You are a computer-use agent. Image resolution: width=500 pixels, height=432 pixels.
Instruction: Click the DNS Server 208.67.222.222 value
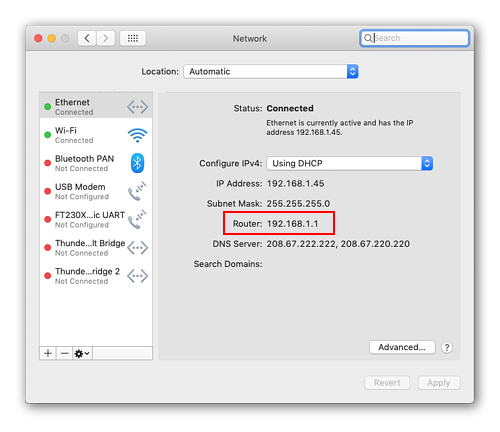(x=301, y=244)
